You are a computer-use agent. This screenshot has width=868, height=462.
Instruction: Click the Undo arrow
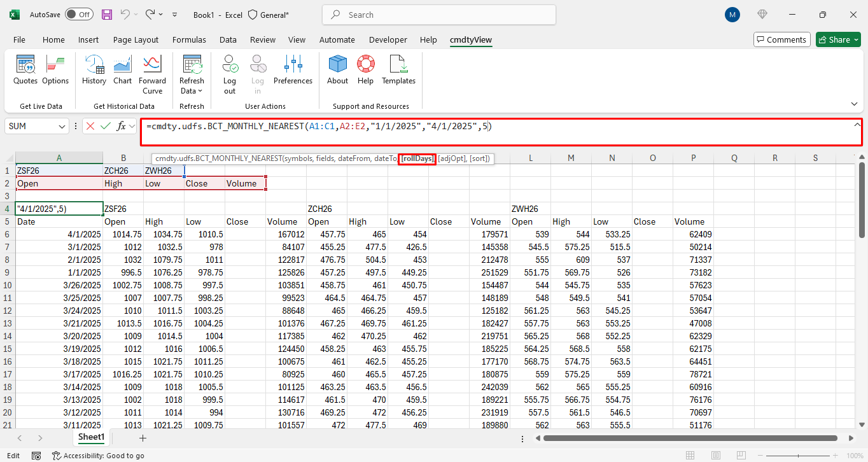click(126, 14)
